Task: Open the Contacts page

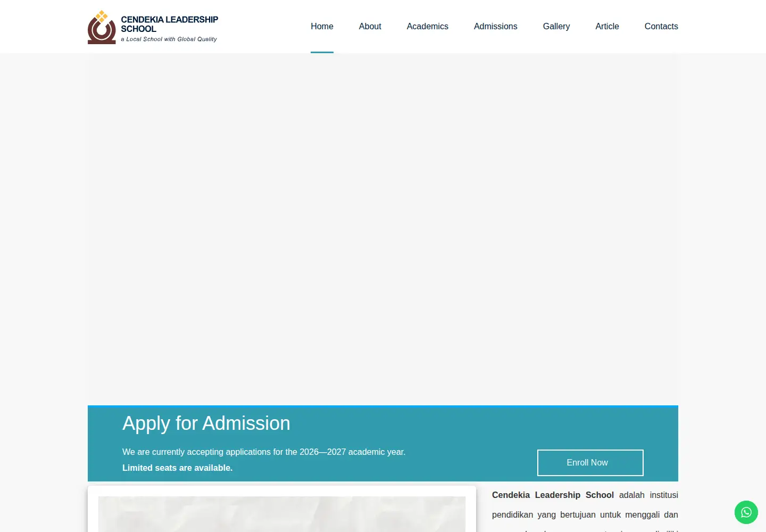Action: click(661, 27)
